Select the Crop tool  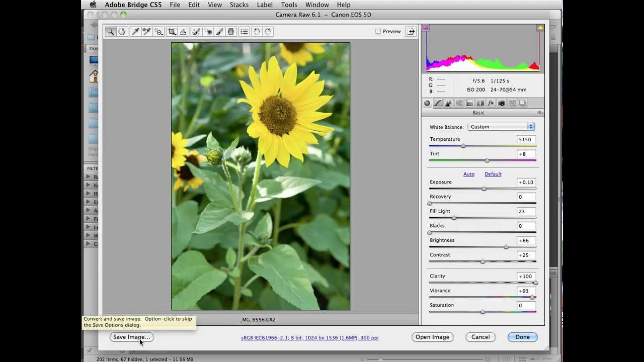point(172,32)
